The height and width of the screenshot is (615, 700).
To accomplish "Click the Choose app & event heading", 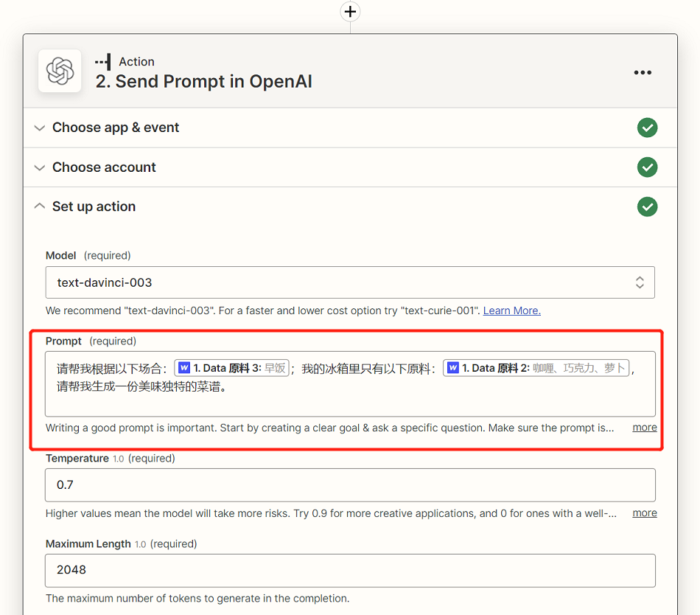I will point(116,128).
